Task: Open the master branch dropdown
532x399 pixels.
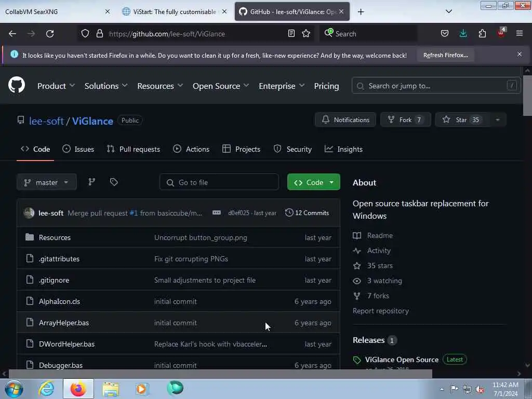Action: pyautogui.click(x=47, y=182)
